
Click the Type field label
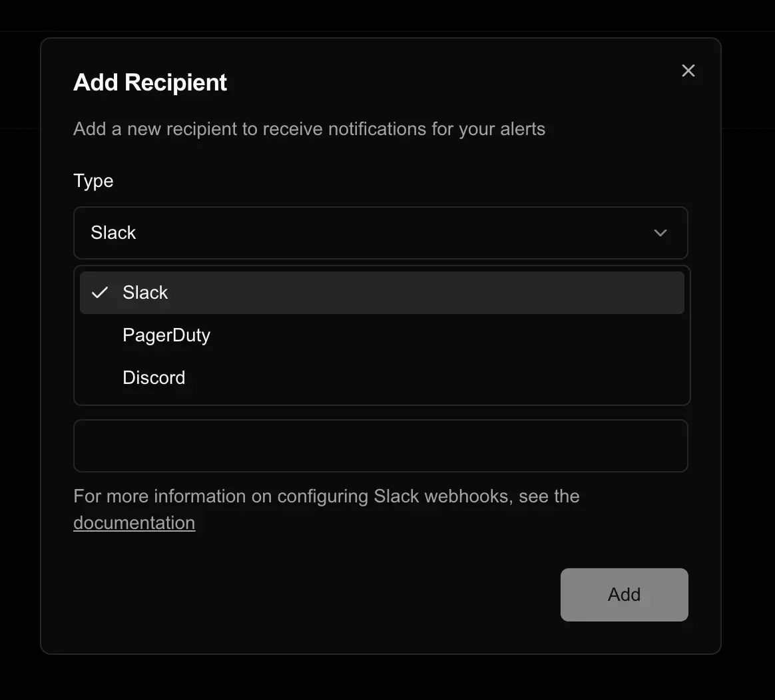click(93, 180)
